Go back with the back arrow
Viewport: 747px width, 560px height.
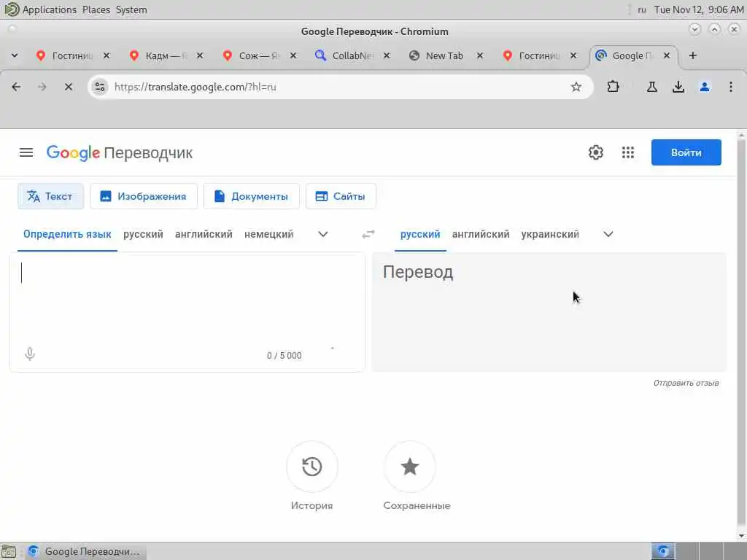pyautogui.click(x=16, y=87)
